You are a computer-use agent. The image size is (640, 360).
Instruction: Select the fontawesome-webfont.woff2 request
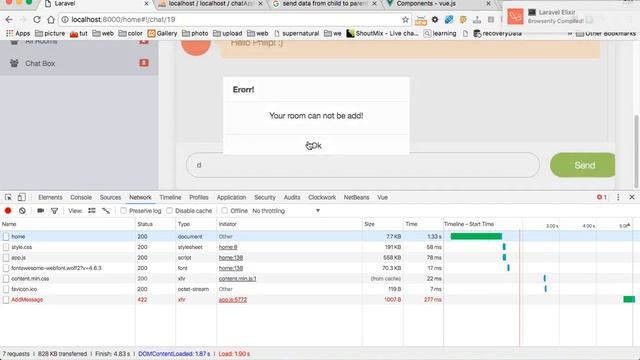pos(56,268)
